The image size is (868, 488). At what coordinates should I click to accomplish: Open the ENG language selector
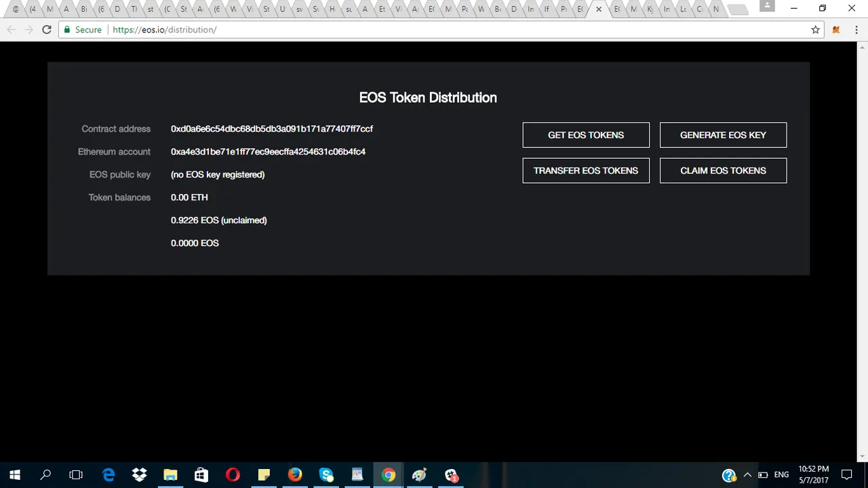click(x=782, y=475)
